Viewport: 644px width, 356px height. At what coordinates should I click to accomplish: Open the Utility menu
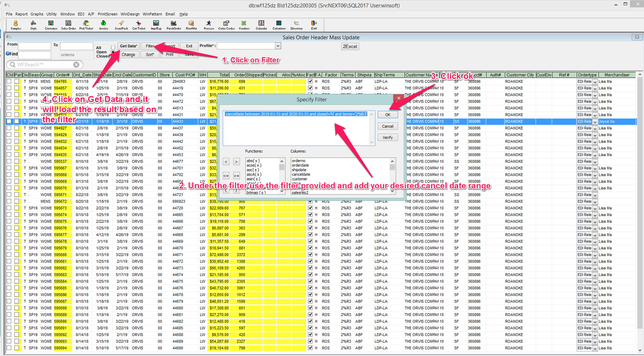point(51,14)
